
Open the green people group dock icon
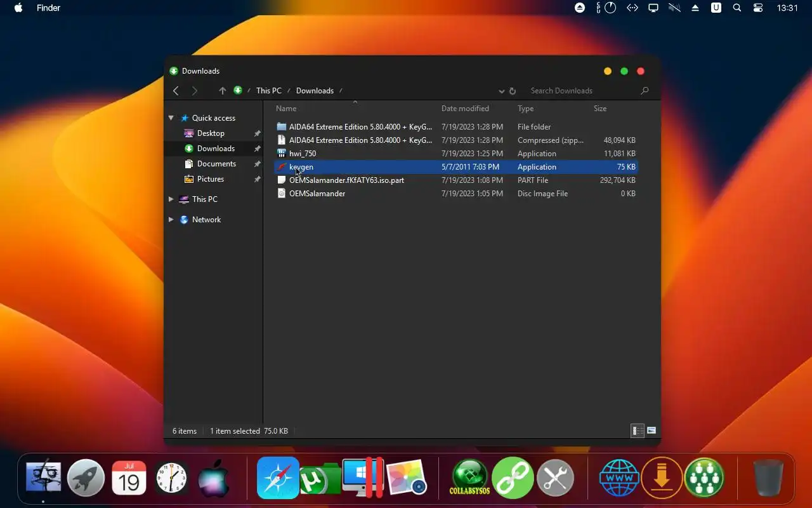click(704, 478)
